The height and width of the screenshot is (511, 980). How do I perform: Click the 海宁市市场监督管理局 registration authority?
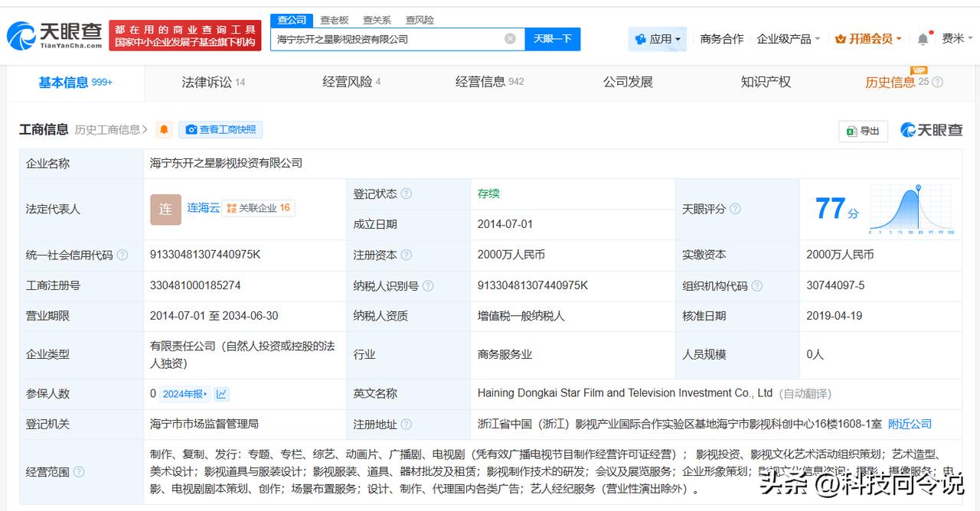tap(204, 424)
